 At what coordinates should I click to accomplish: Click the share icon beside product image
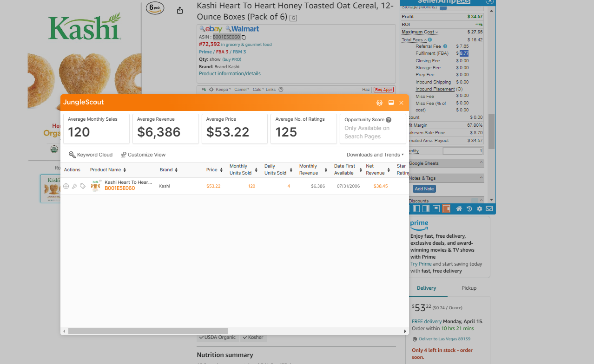(180, 10)
